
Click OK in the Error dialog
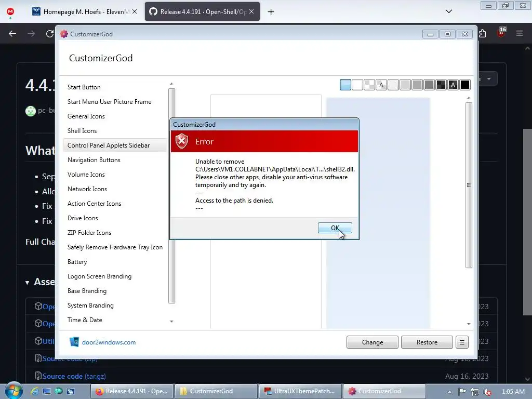tap(335, 228)
